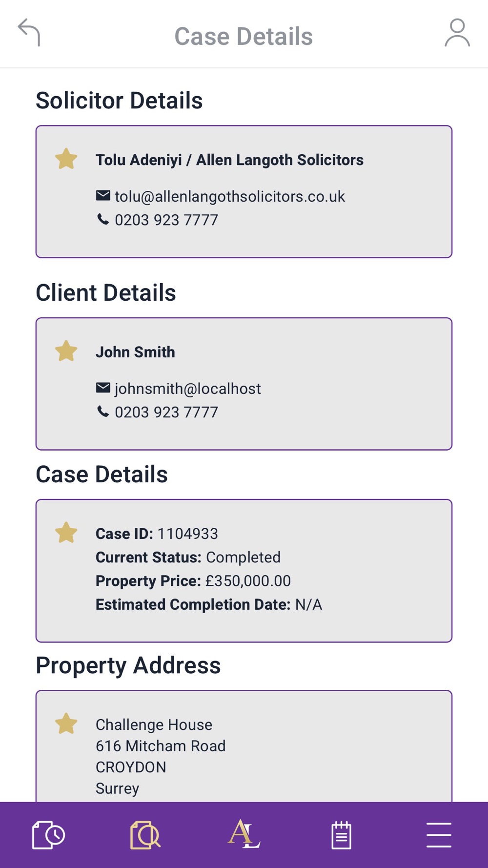This screenshot has height=868, width=488.
Task: Tap the case search magnifier icon
Action: (145, 835)
